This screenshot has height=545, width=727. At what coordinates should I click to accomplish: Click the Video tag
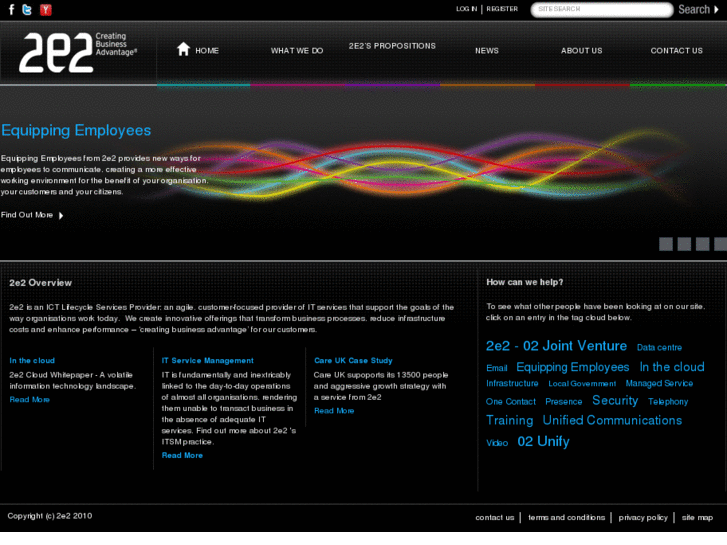tap(497, 443)
